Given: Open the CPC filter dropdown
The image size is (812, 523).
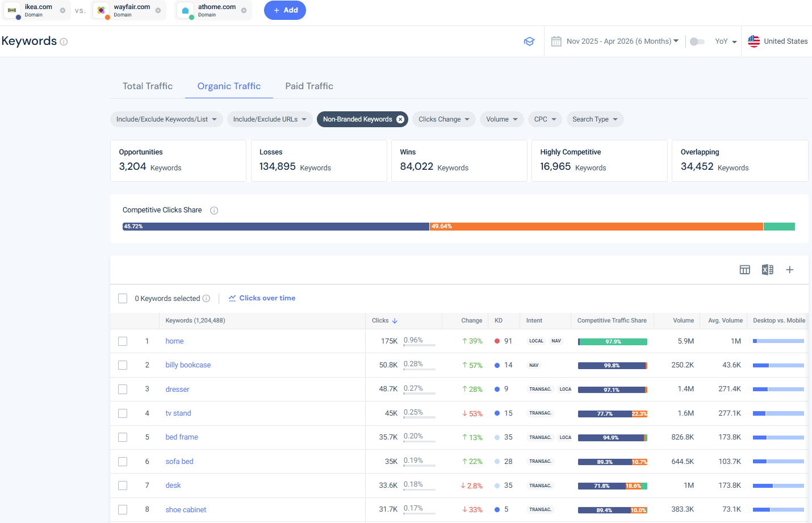Looking at the screenshot, I should (545, 119).
